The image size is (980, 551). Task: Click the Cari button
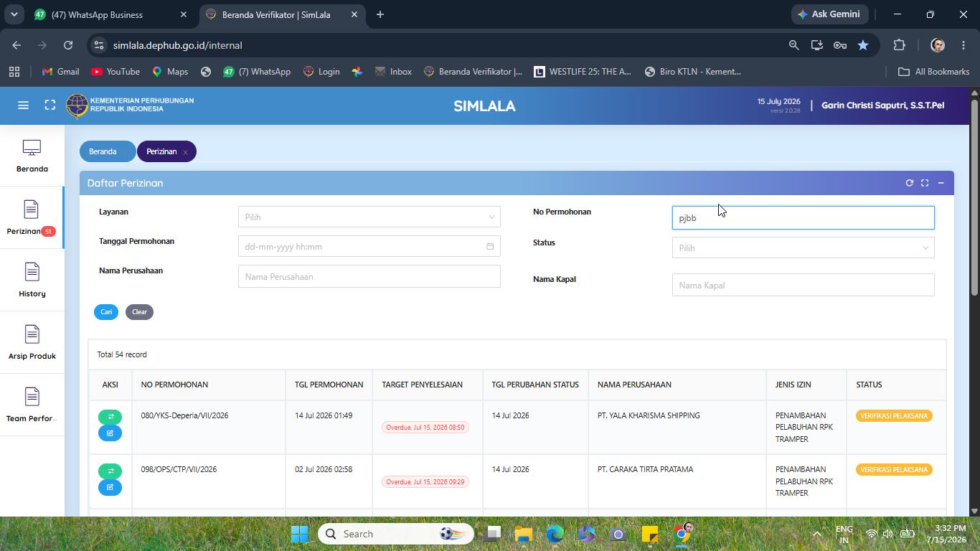pyautogui.click(x=106, y=312)
